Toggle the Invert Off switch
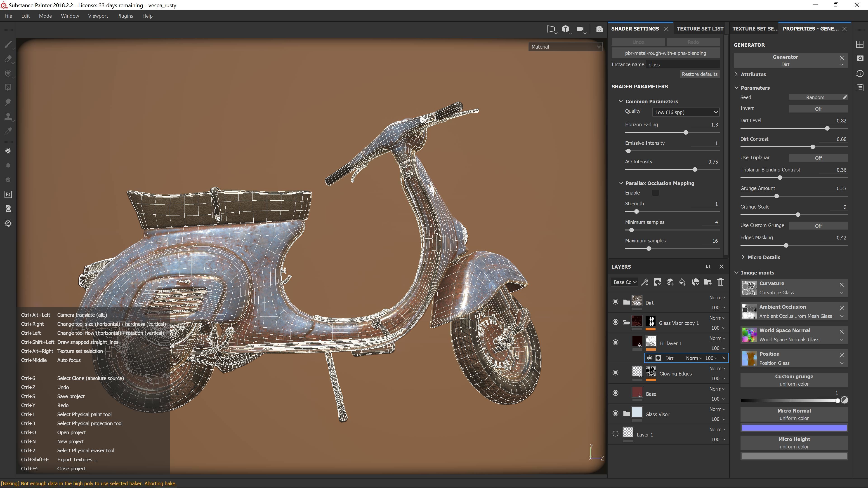 click(x=818, y=109)
